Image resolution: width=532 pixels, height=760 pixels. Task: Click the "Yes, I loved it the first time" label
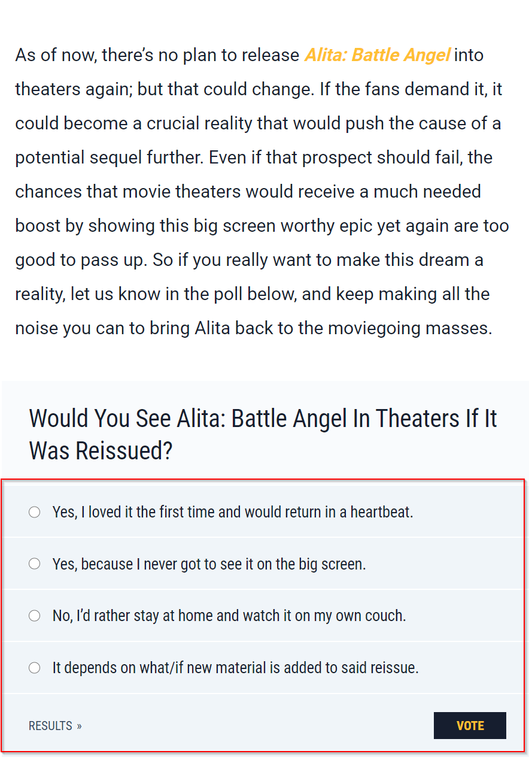[232, 512]
